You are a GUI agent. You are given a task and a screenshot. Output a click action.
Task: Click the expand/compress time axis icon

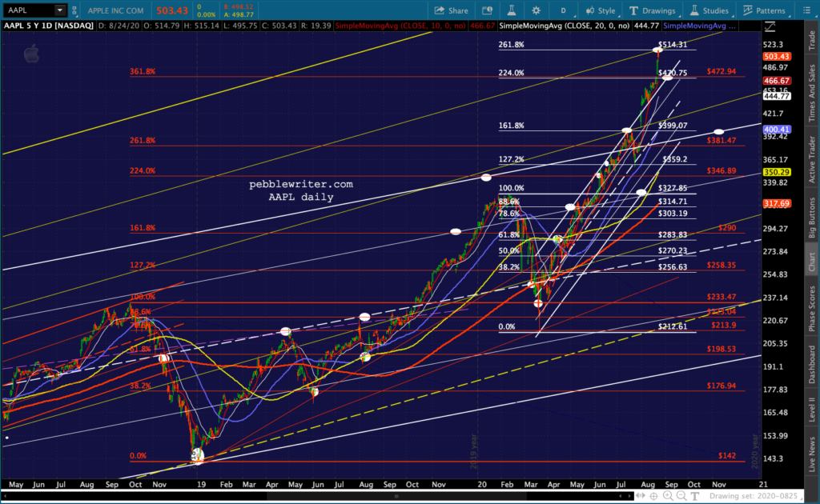click(x=640, y=496)
